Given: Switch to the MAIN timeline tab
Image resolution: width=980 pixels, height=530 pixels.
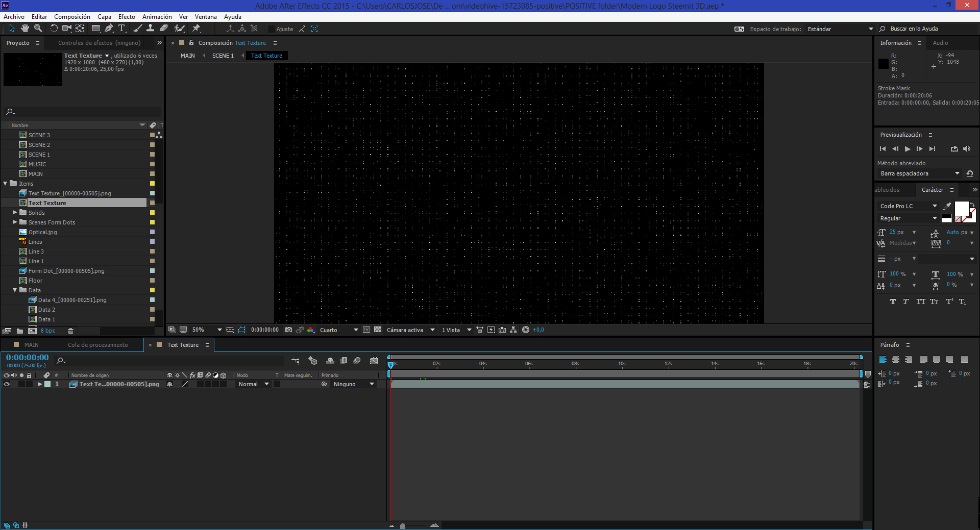Looking at the screenshot, I should click(31, 345).
